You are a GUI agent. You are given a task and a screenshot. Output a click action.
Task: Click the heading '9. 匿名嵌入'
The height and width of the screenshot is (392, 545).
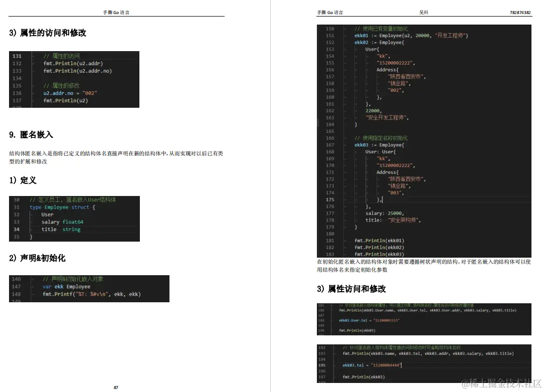(x=31, y=135)
